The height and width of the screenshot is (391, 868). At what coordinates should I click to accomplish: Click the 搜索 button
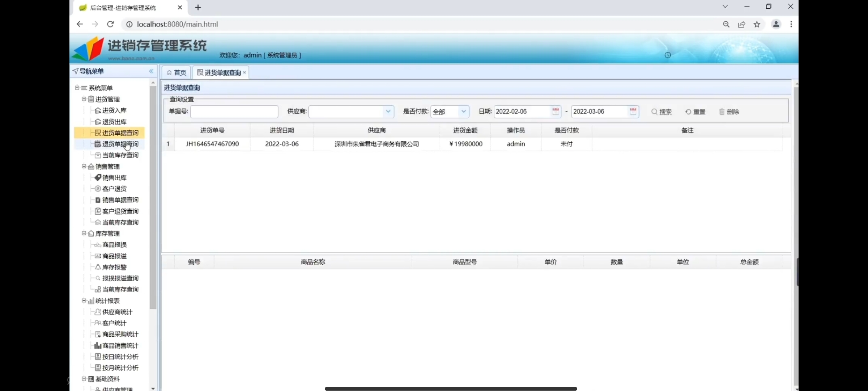661,112
